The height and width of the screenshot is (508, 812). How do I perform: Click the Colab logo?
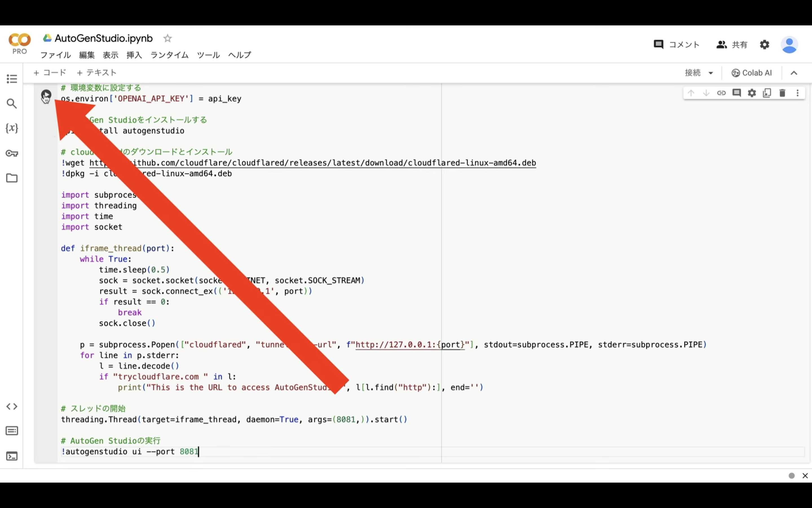(x=19, y=44)
